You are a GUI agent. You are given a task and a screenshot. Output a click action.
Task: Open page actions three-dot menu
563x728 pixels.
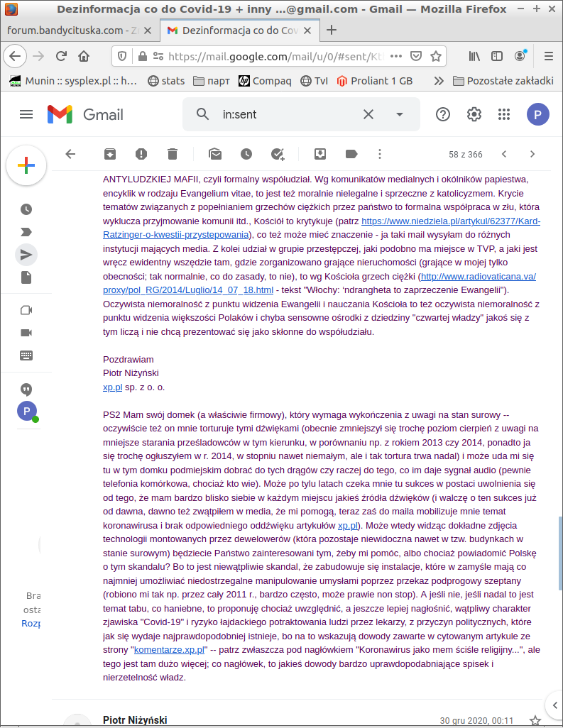[395, 56]
